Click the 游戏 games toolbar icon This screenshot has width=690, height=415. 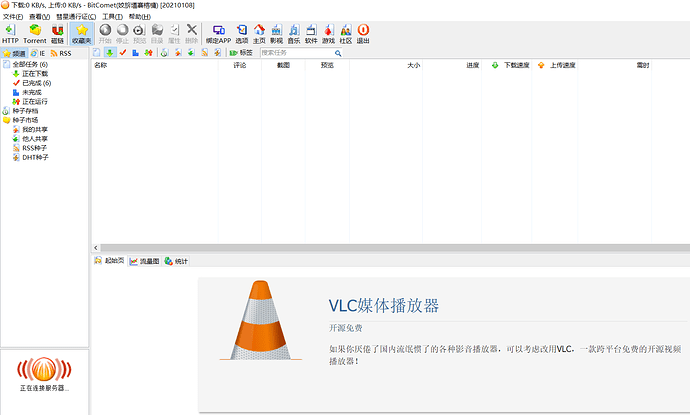point(328,34)
